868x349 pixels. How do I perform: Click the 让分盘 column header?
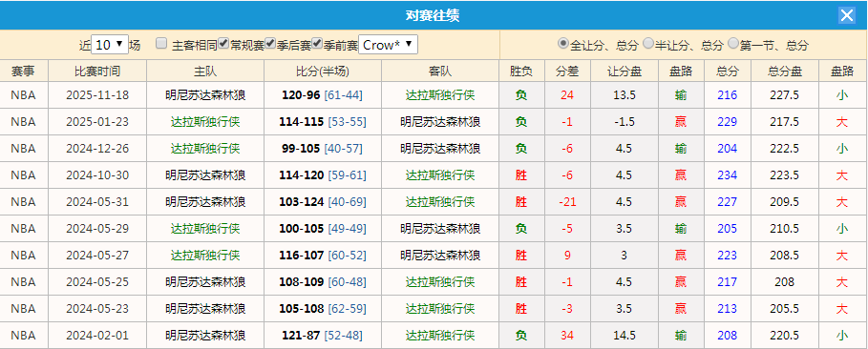pyautogui.click(x=625, y=72)
